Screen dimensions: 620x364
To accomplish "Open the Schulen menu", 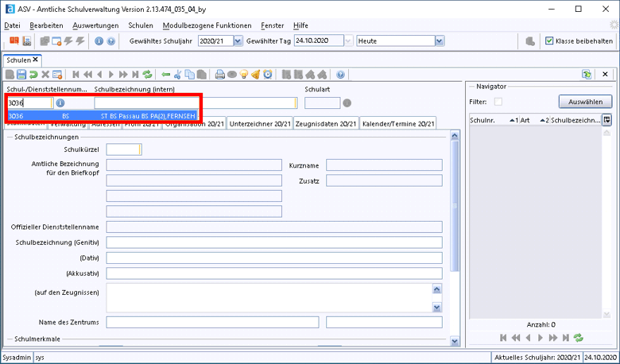I will [141, 25].
